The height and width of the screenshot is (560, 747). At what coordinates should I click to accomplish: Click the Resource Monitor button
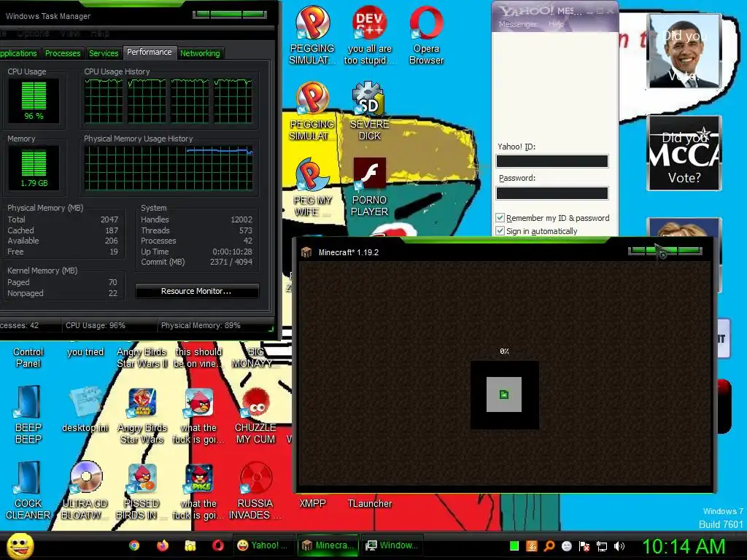tap(197, 291)
